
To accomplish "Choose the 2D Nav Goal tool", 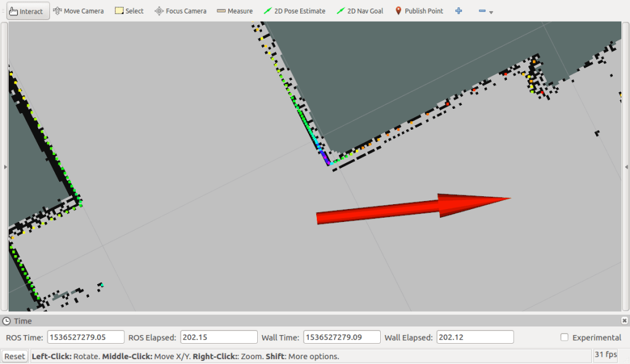I will pos(360,10).
